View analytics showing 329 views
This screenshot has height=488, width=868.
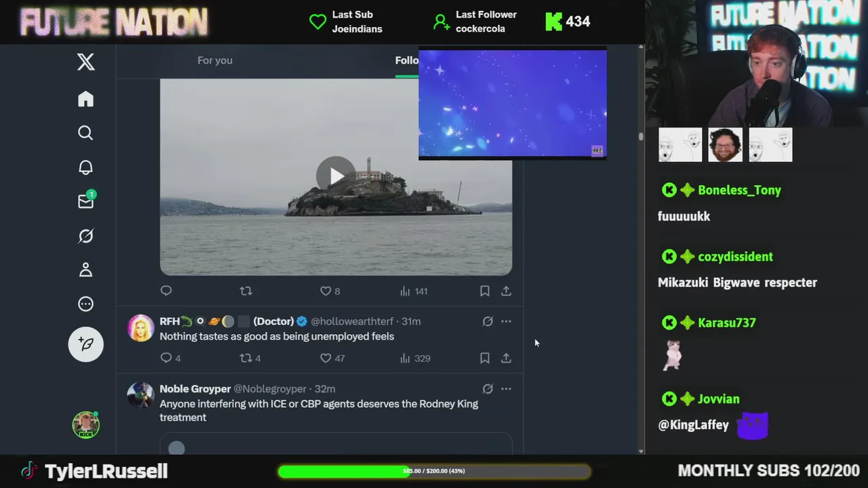(415, 358)
